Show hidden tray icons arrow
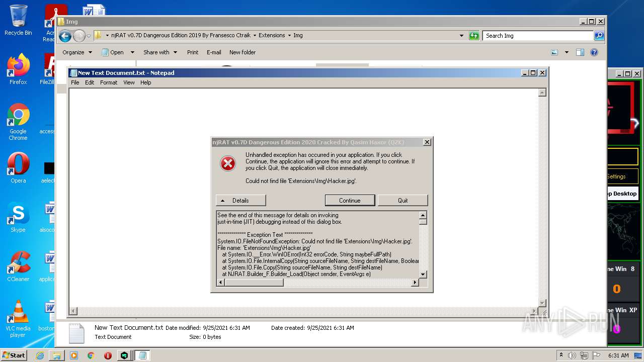Viewport: 644px width, 362px height. 561,355
